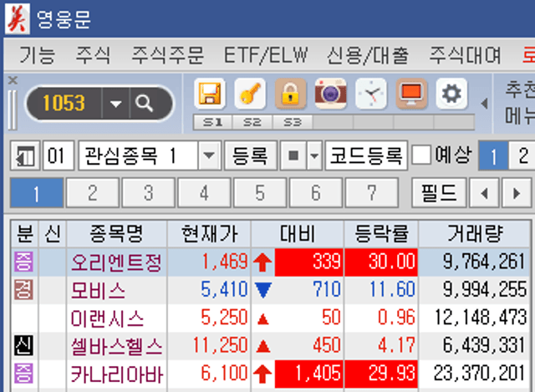This screenshot has height=392, width=535.
Task: Click the 종 badge on 오리엔트정 row
Action: coord(23,262)
